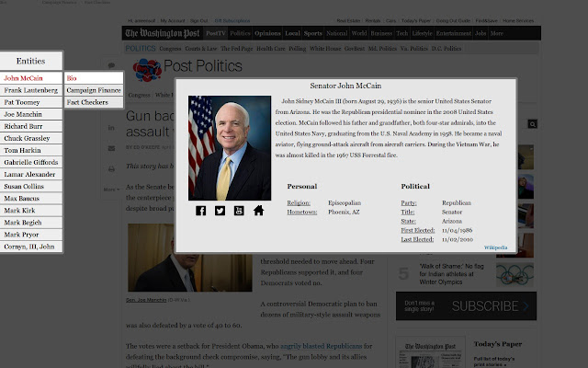The width and height of the screenshot is (588, 368).
Task: Click the search magnifier icon
Action: [x=533, y=124]
